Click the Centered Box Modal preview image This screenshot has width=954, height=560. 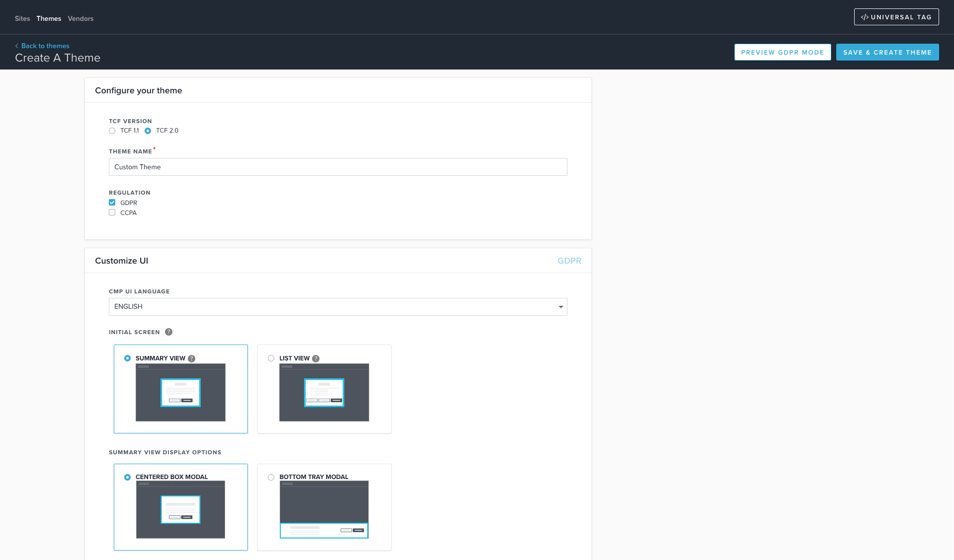click(180, 509)
